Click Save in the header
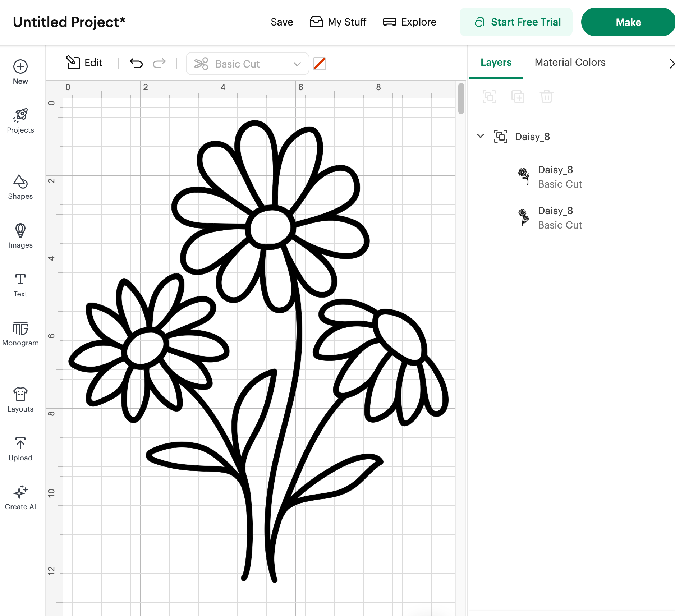This screenshot has width=675, height=616. click(282, 22)
